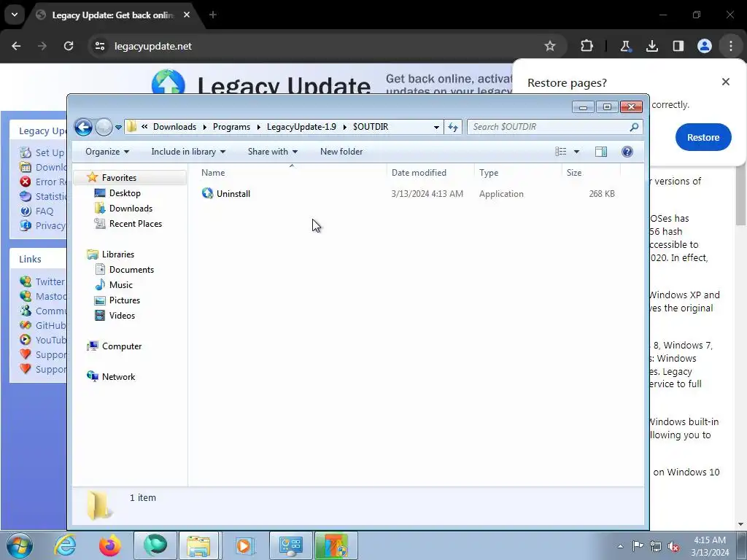Viewport: 747px width, 560px height.
Task: Close the Legacy Update tab
Action: click(187, 15)
